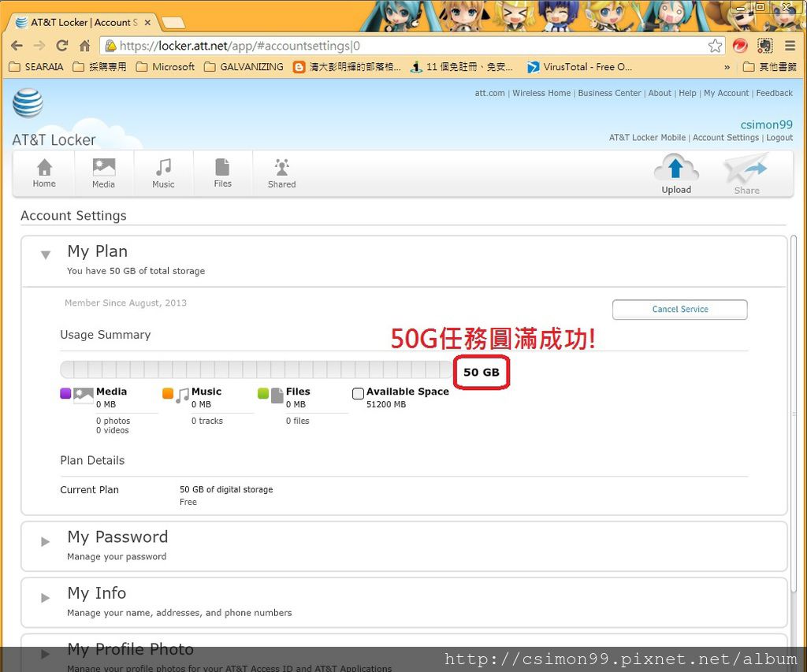Click the Logout link
The image size is (807, 672).
(779, 138)
